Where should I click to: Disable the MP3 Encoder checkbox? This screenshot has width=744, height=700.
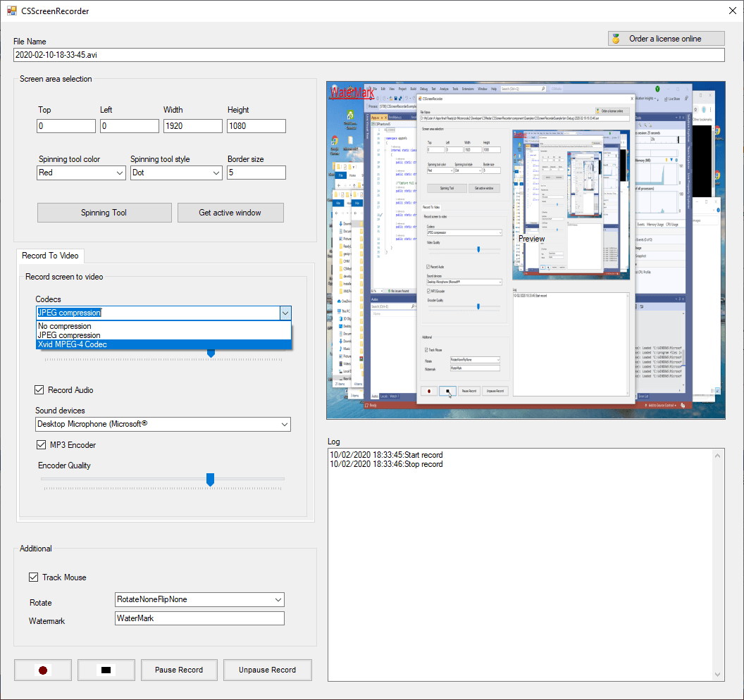[x=42, y=445]
